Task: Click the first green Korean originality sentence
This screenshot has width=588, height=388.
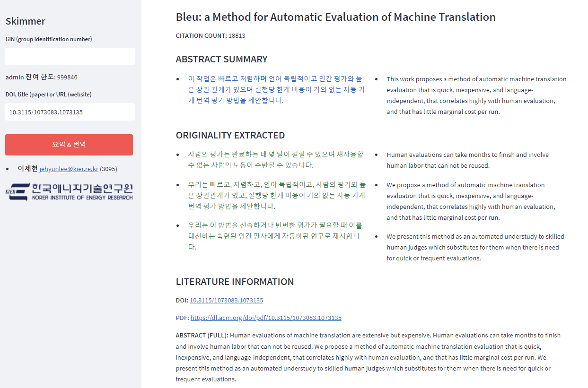Action: [x=276, y=160]
